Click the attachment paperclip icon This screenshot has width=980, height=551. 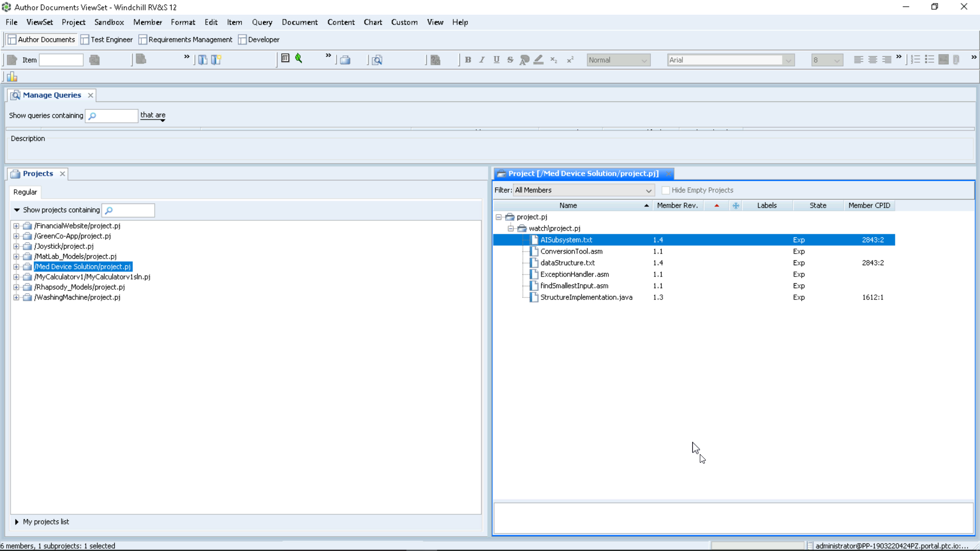(957, 60)
